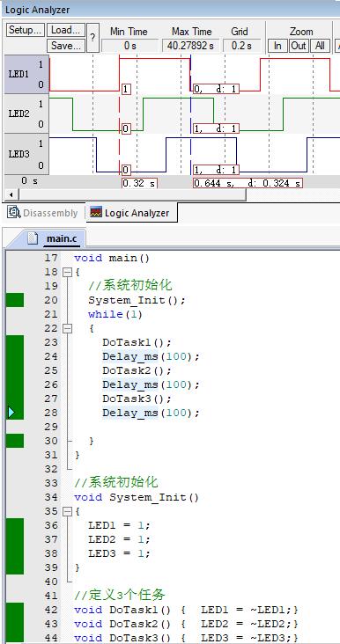This screenshot has width=340, height=644.
Task: Zoom Out on the waveform
Action: (299, 46)
